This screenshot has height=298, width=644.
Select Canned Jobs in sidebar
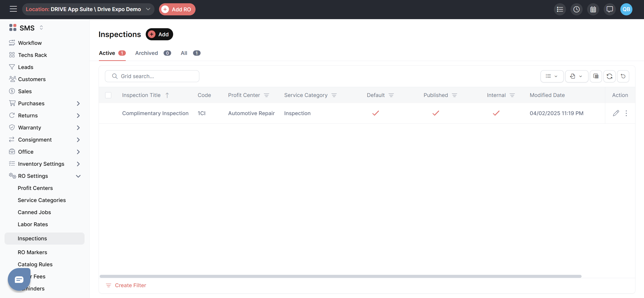click(x=34, y=212)
